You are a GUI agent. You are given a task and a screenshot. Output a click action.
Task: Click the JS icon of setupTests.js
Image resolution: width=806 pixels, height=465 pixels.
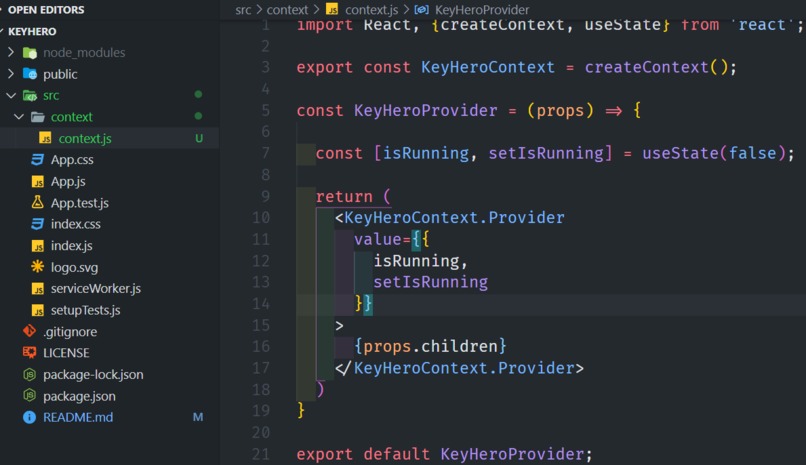coord(38,310)
